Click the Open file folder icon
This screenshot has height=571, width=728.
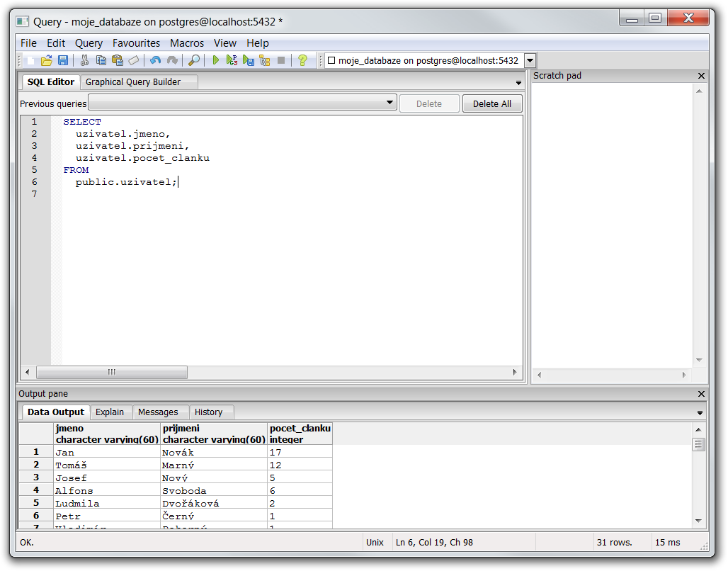tap(47, 61)
